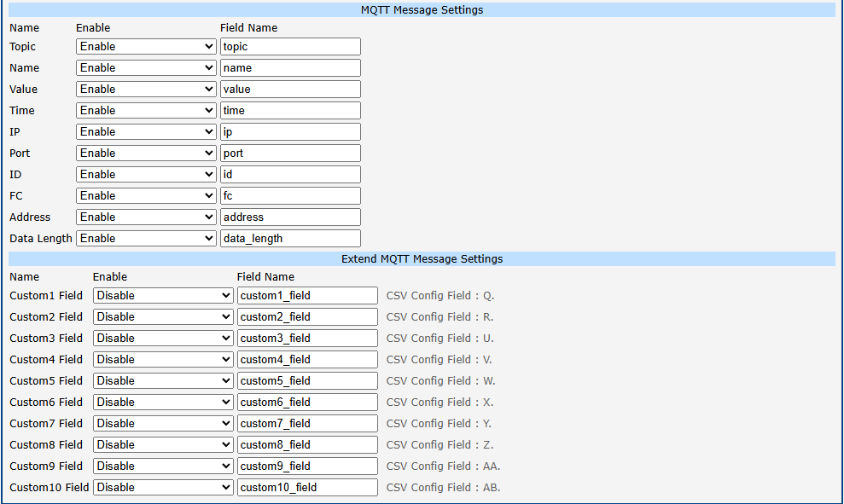Click the 'CSV Config Field : Q.' hint
This screenshot has width=844, height=504.
pos(440,295)
